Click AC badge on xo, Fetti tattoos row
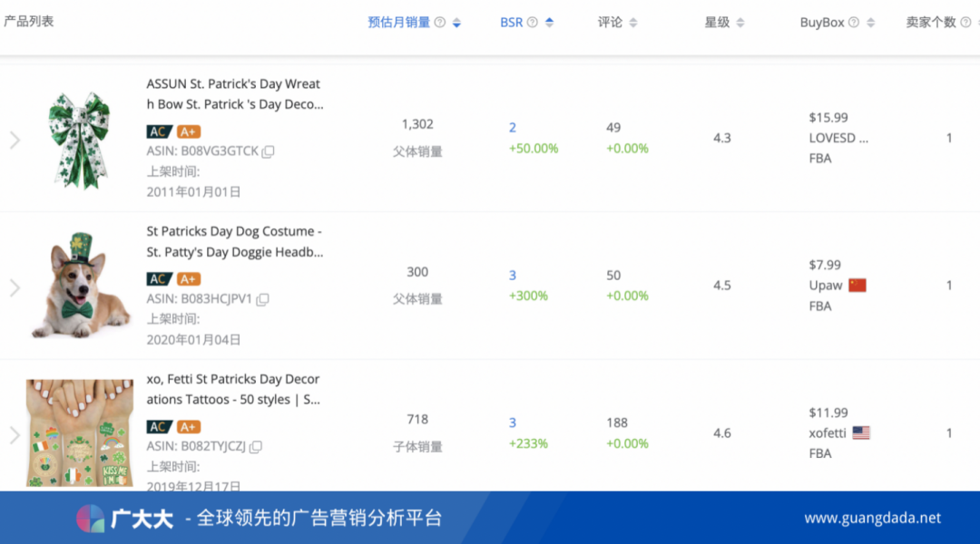The height and width of the screenshot is (544, 980). point(159,427)
